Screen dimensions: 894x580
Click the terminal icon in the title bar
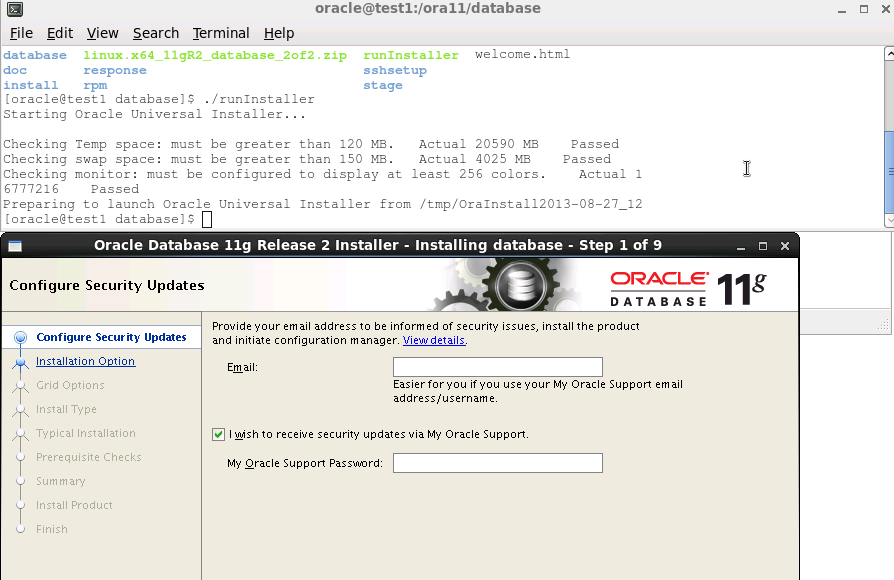pos(15,9)
